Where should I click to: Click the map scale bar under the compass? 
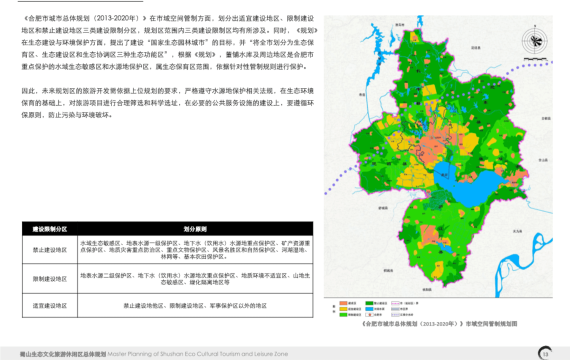point(535,59)
